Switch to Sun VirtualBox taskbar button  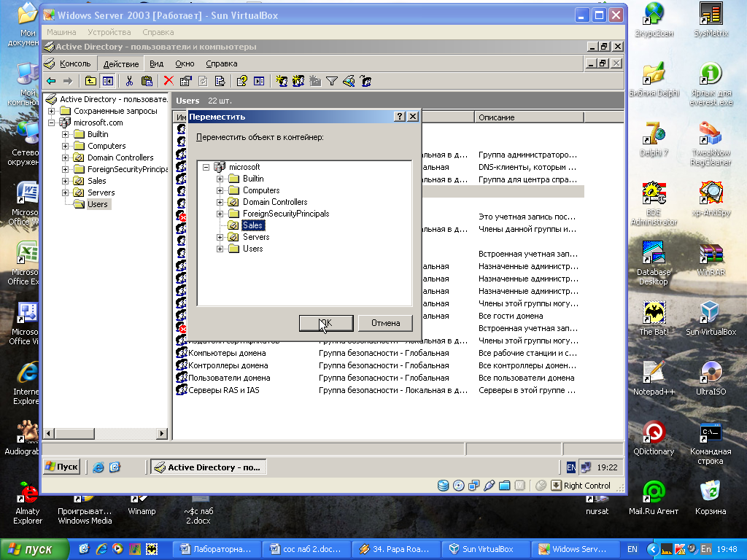point(485,549)
